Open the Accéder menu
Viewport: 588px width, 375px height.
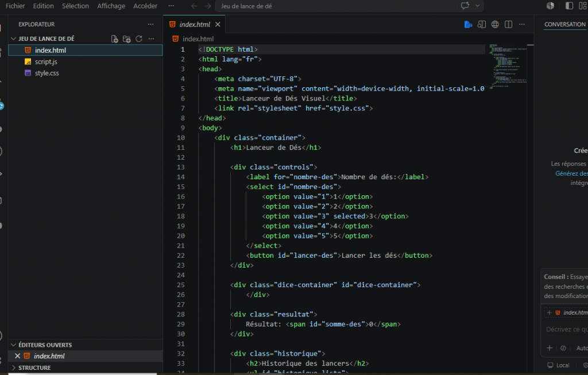[x=145, y=6]
